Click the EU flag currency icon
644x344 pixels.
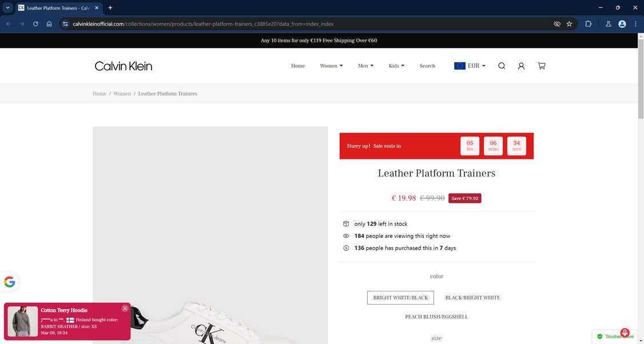(x=460, y=66)
